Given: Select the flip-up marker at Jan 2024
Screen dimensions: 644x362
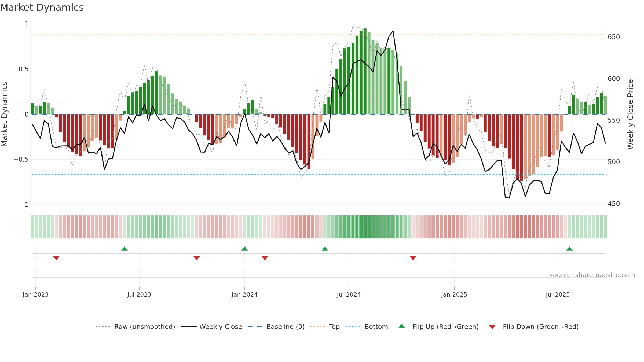Looking at the screenshot, I should coord(245,249).
